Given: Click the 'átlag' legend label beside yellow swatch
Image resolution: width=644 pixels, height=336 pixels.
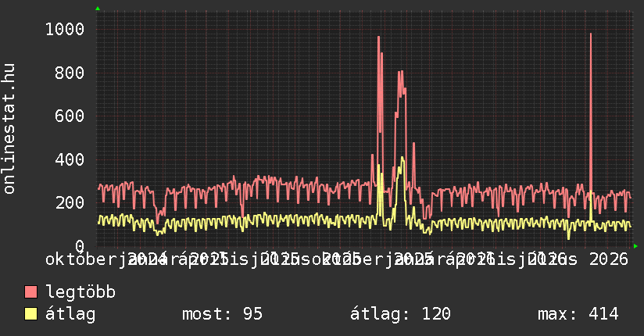Looking at the screenshot, I should 70,313.
